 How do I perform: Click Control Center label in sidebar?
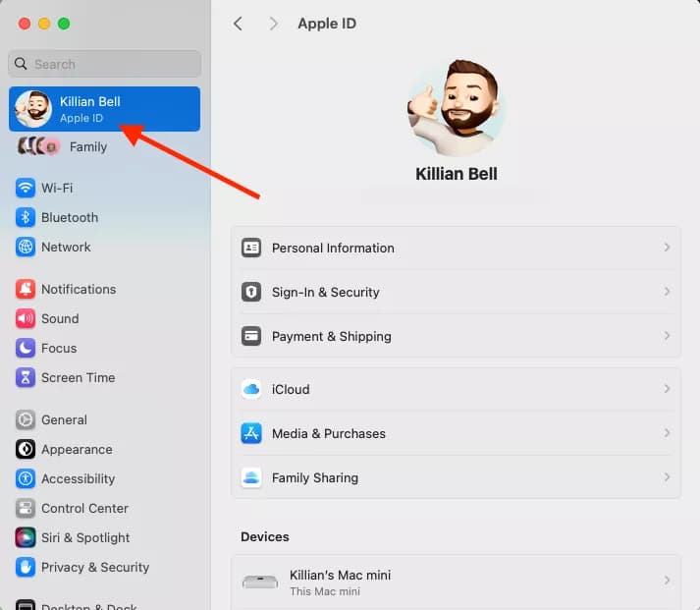pyautogui.click(x=84, y=508)
